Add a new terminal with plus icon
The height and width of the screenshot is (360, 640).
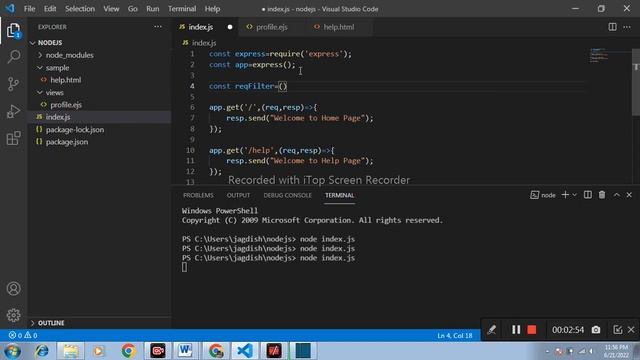[565, 195]
